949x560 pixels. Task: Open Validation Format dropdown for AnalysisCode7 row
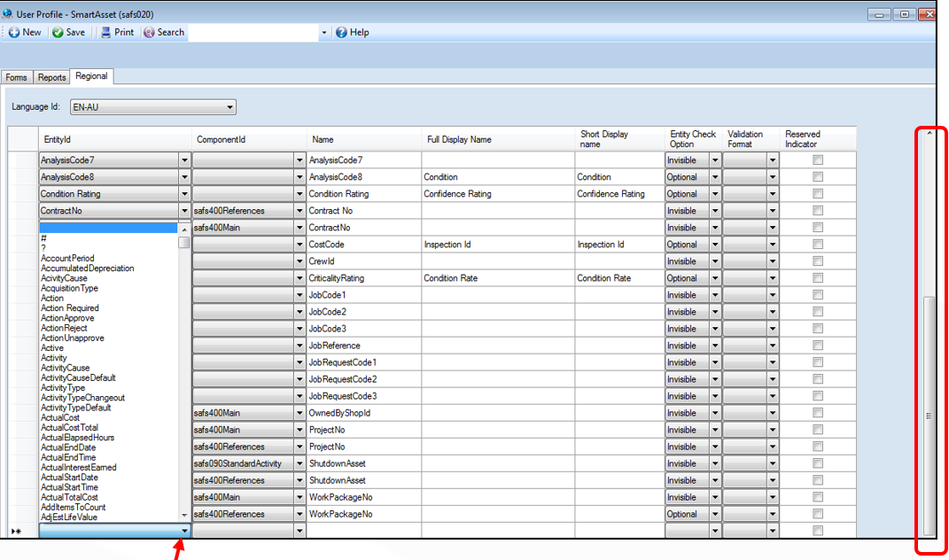773,160
